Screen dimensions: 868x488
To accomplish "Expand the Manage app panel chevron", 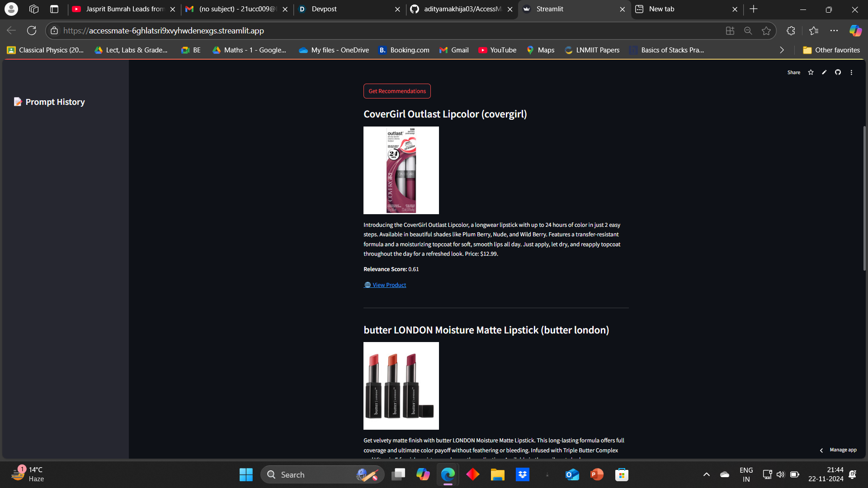I will (821, 450).
